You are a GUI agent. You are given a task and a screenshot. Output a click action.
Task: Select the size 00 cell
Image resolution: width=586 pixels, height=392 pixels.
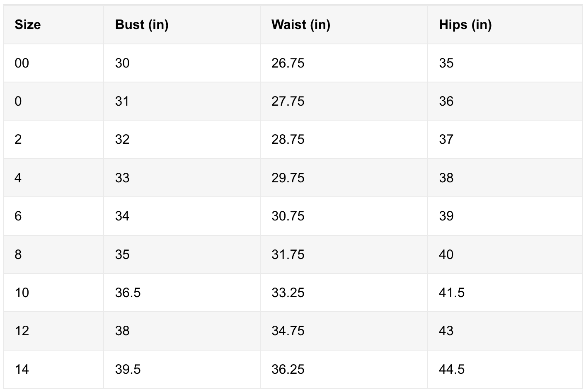click(x=53, y=63)
